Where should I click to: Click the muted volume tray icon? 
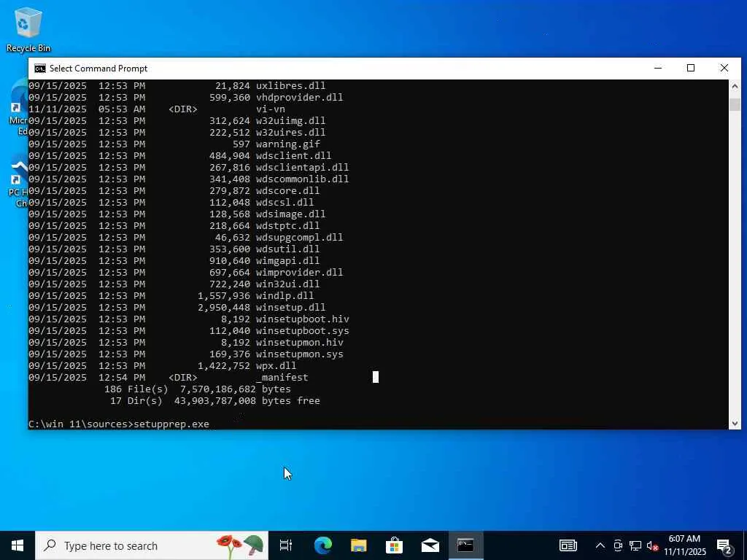coord(652,545)
